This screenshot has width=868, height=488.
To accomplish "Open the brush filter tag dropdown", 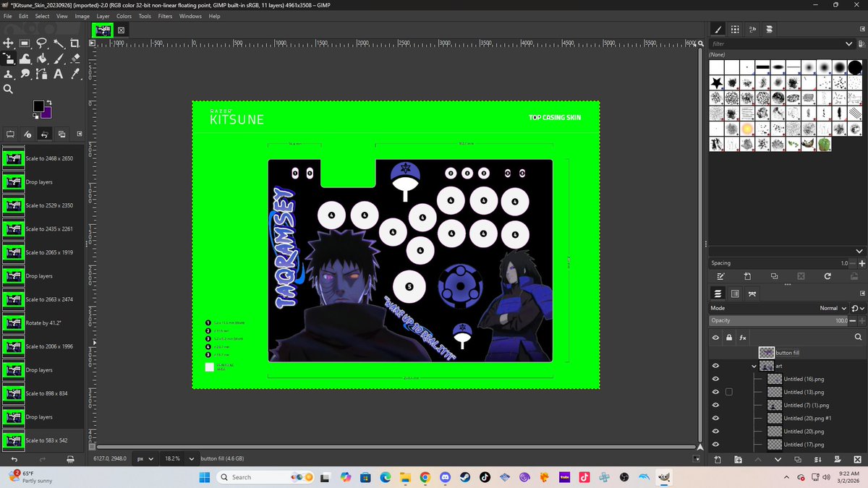I will 850,43.
